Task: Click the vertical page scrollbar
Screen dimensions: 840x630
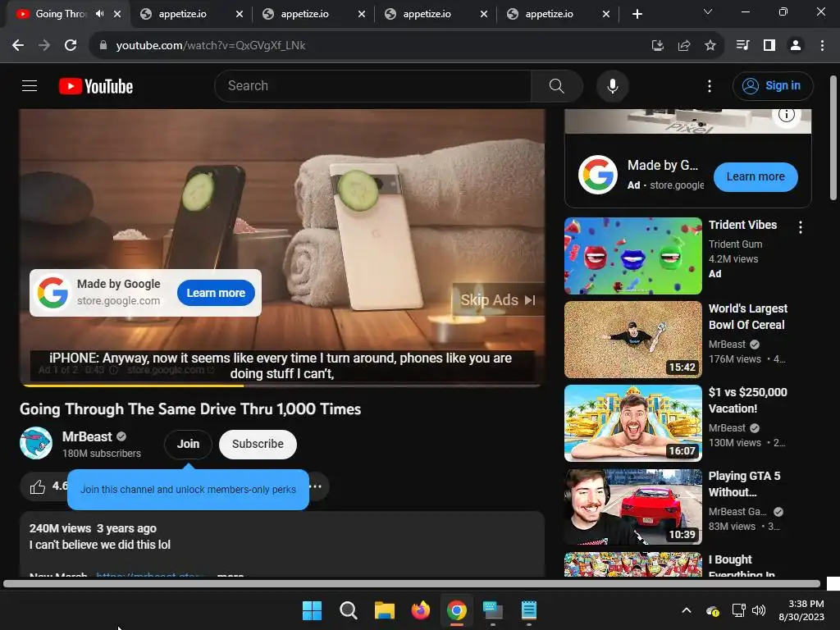Action: [833, 138]
